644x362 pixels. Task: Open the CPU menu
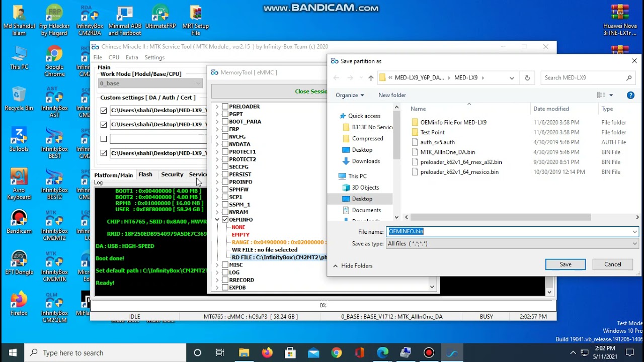click(x=114, y=57)
